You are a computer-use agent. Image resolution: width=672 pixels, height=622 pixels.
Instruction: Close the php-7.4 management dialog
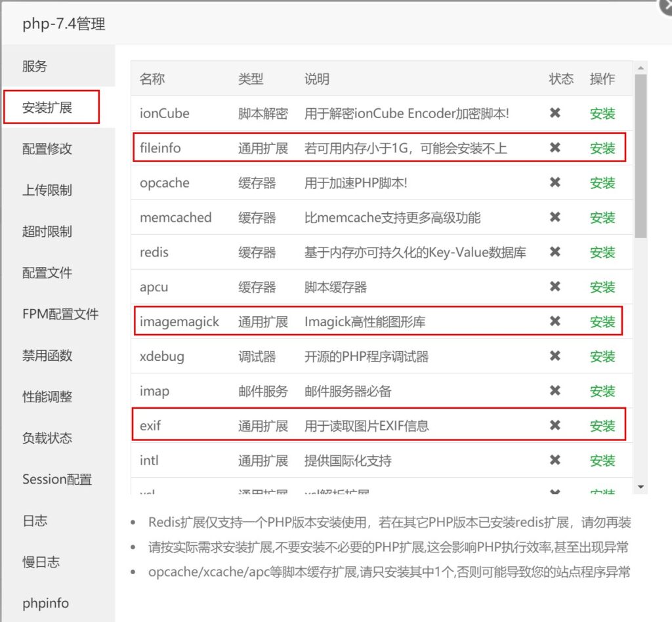665,7
